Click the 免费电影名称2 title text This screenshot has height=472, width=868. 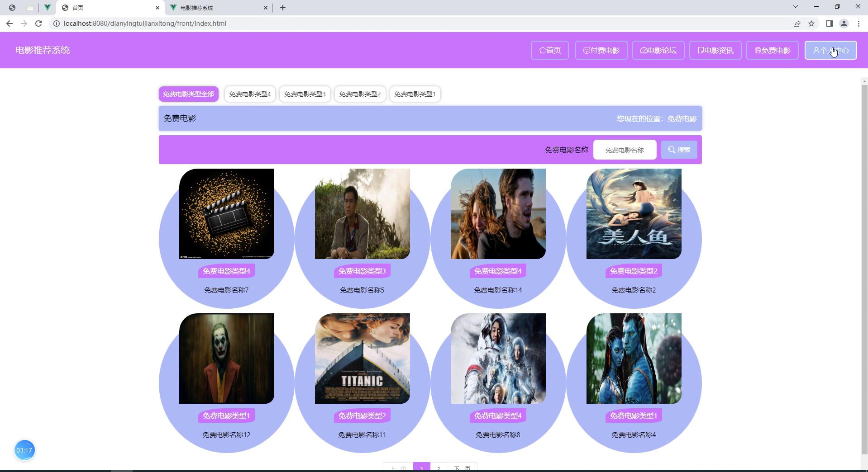click(634, 290)
